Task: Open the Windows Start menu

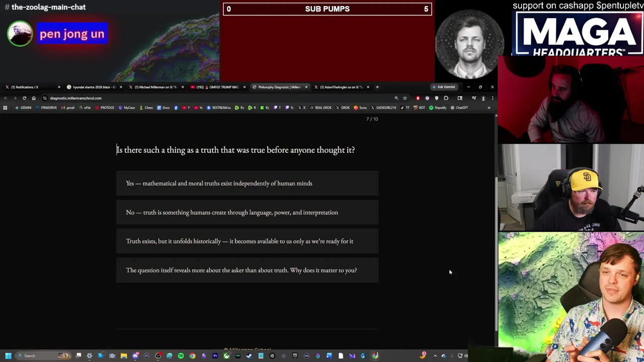Action: (8, 356)
